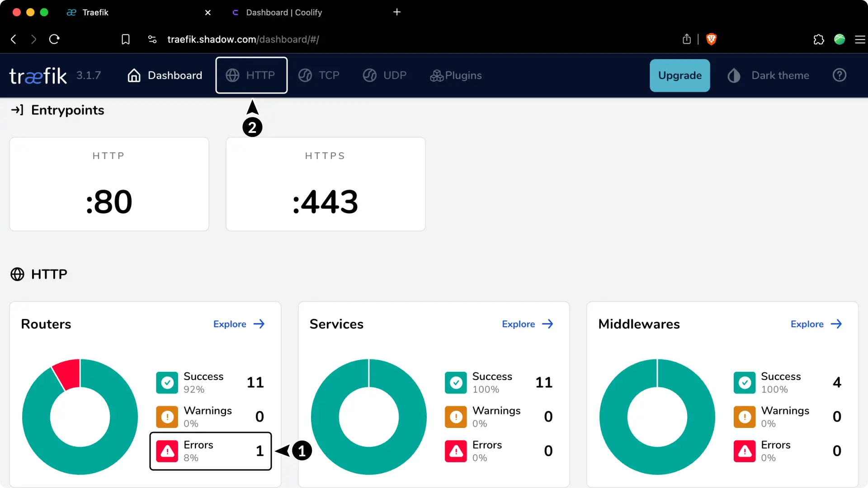Open the help question mark icon
Viewport: 868px width, 488px height.
[x=840, y=75]
